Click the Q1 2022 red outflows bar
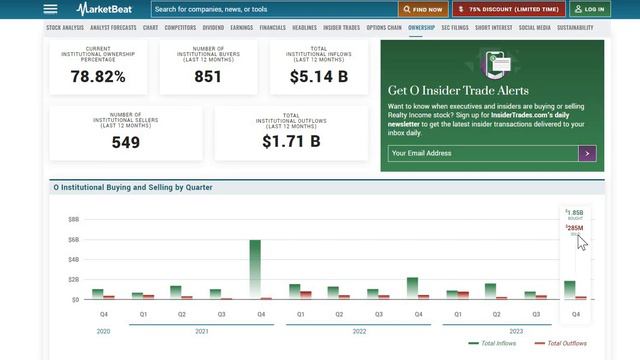640x360 pixels. tap(306, 295)
